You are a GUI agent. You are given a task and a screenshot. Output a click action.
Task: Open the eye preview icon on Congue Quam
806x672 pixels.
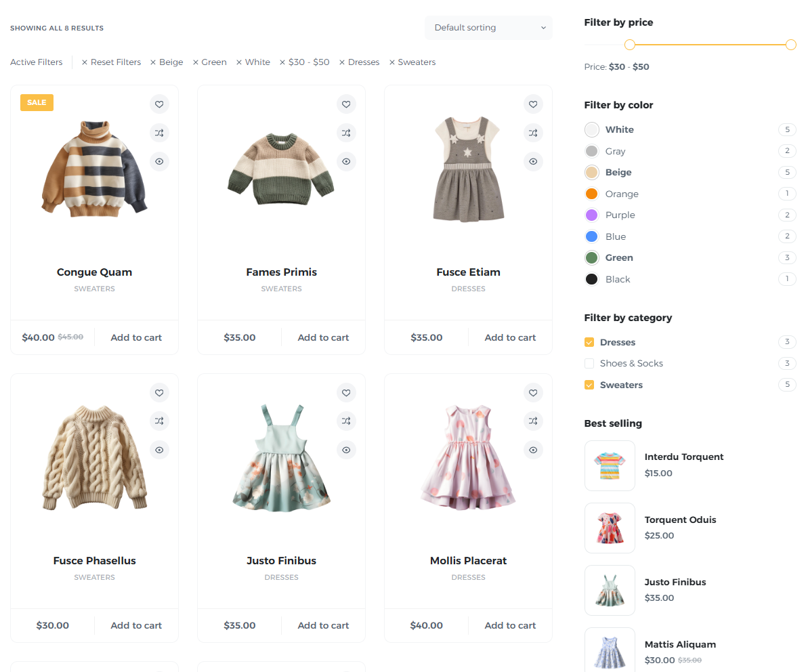tap(159, 161)
